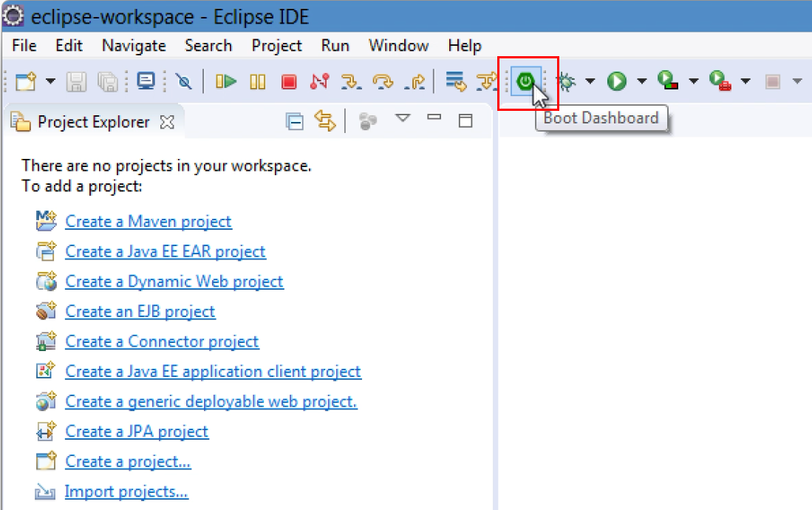Open the File menu
Image resolution: width=812 pixels, height=510 pixels.
[24, 46]
